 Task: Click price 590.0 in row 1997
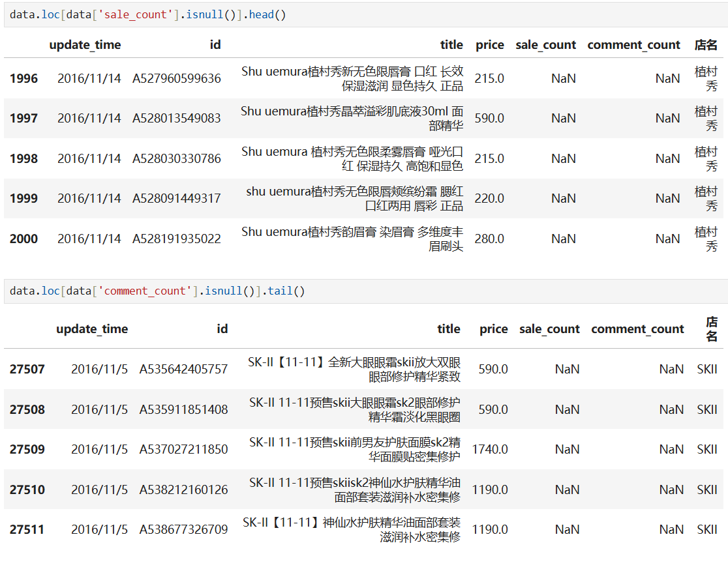(x=489, y=118)
